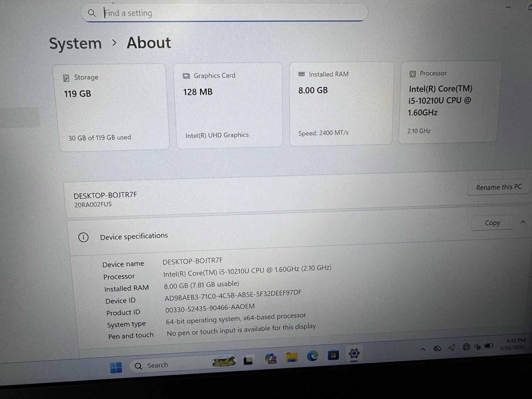Click the 'Device ID' label
This screenshot has width=532, height=399.
click(120, 301)
